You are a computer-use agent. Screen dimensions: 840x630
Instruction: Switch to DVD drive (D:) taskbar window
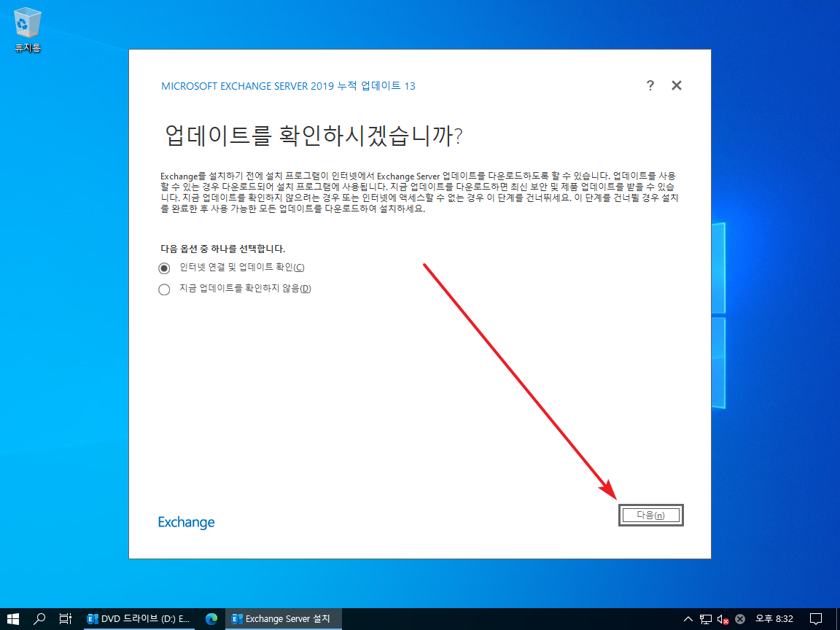pyautogui.click(x=139, y=619)
